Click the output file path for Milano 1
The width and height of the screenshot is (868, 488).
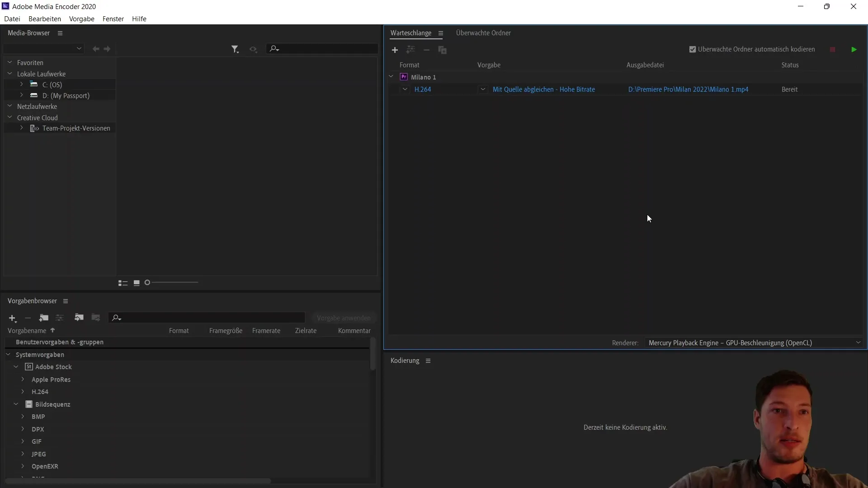tap(689, 89)
